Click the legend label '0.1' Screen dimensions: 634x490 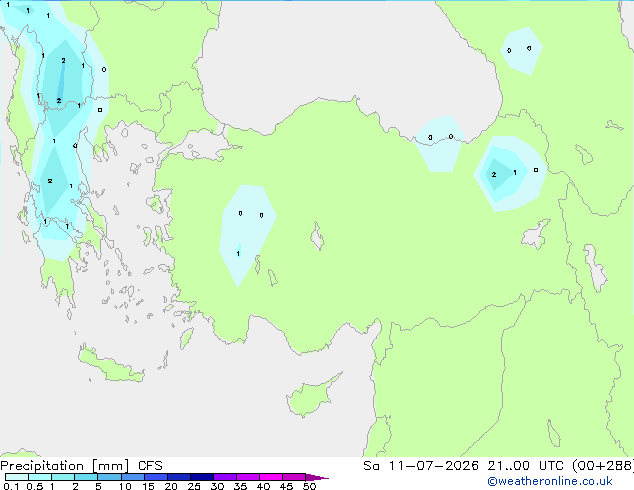tap(11, 486)
